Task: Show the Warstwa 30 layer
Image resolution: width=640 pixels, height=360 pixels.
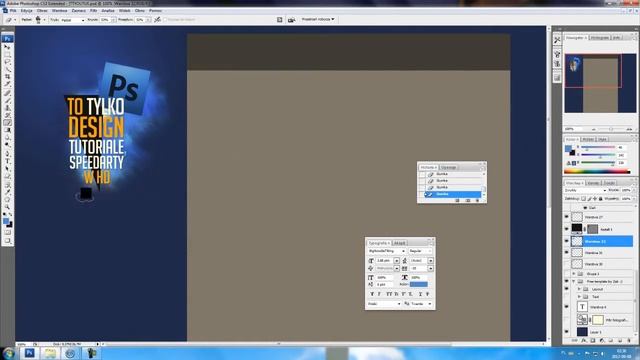Action: [567, 264]
